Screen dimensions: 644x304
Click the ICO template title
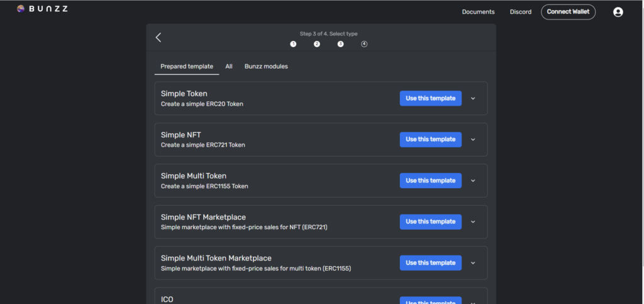167,299
